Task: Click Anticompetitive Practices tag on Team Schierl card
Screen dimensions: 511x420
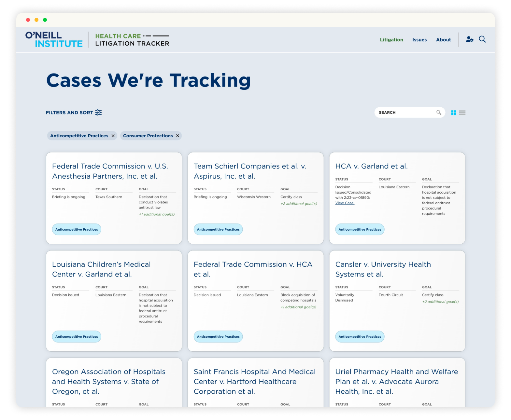Action: click(218, 229)
